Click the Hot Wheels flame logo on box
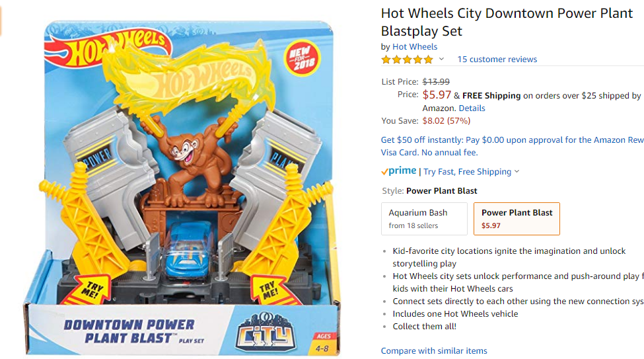 tap(107, 48)
